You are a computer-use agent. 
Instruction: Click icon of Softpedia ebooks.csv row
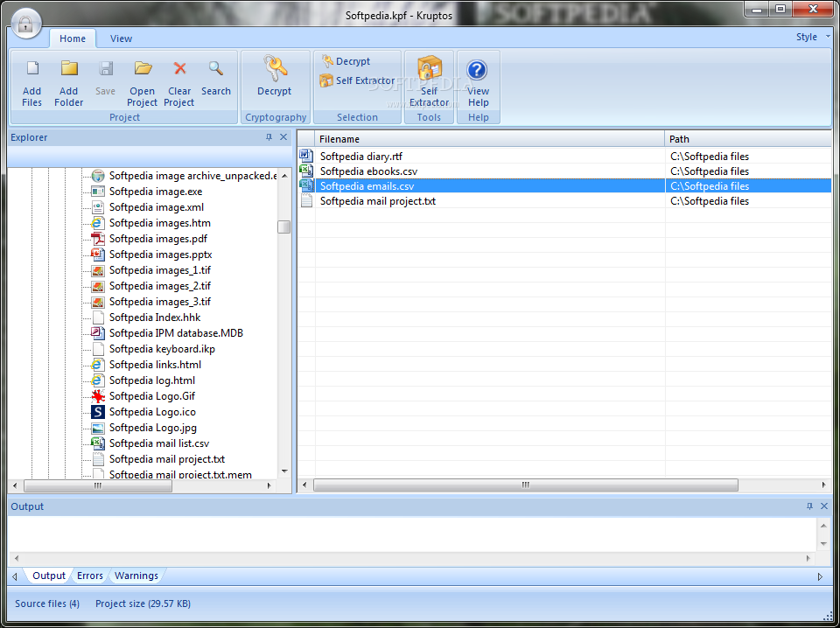tap(306, 171)
